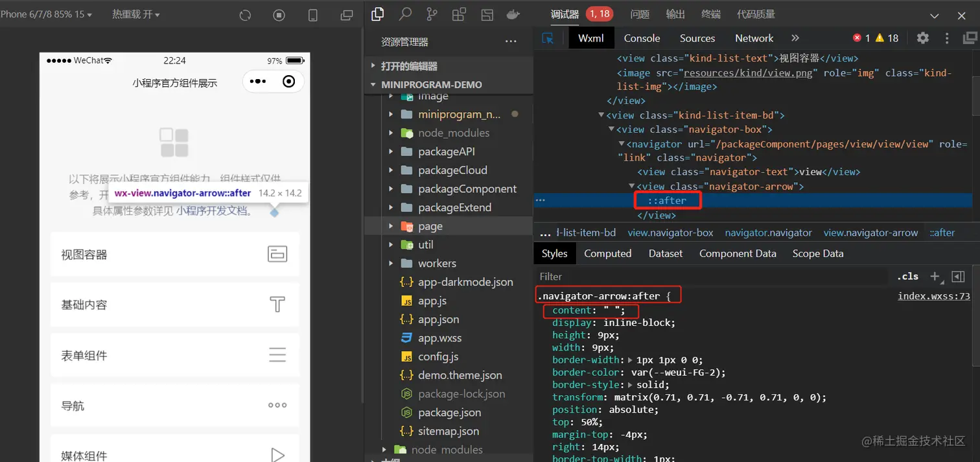Open the search icon in activity bar
The height and width of the screenshot is (462, 980).
click(x=405, y=14)
